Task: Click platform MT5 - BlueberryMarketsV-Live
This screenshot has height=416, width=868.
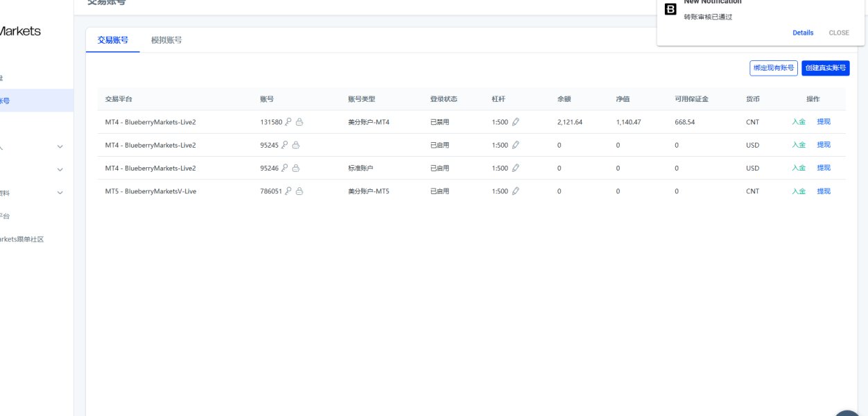Action: [x=150, y=191]
